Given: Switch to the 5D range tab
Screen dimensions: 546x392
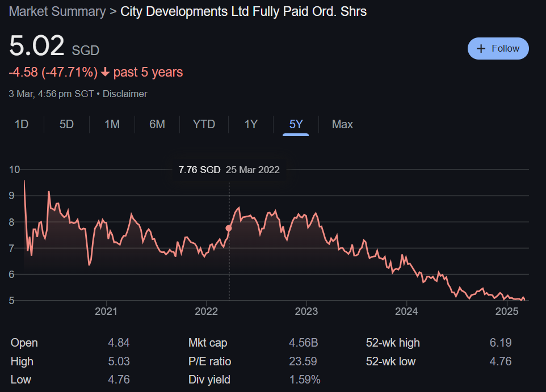Looking at the screenshot, I should click(66, 124).
